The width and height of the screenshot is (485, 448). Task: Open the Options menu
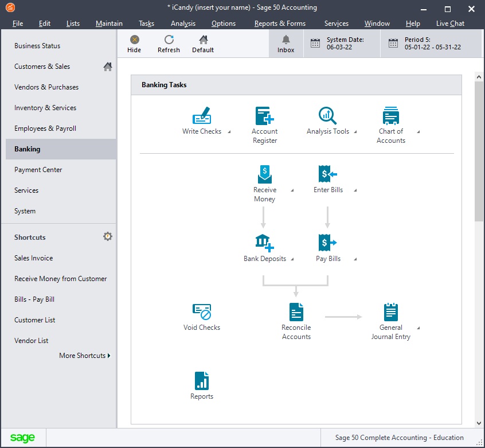(224, 24)
